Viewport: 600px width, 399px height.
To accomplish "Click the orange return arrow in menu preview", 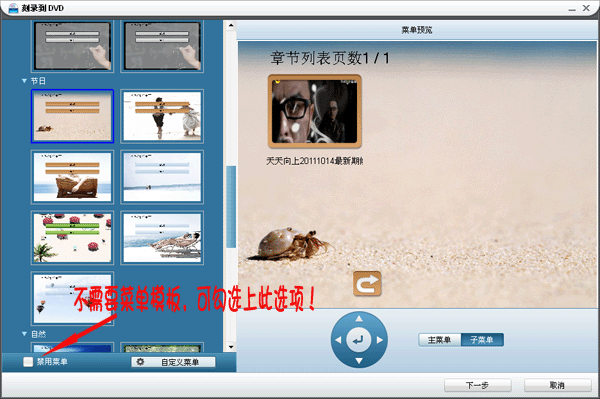I will 367,283.
